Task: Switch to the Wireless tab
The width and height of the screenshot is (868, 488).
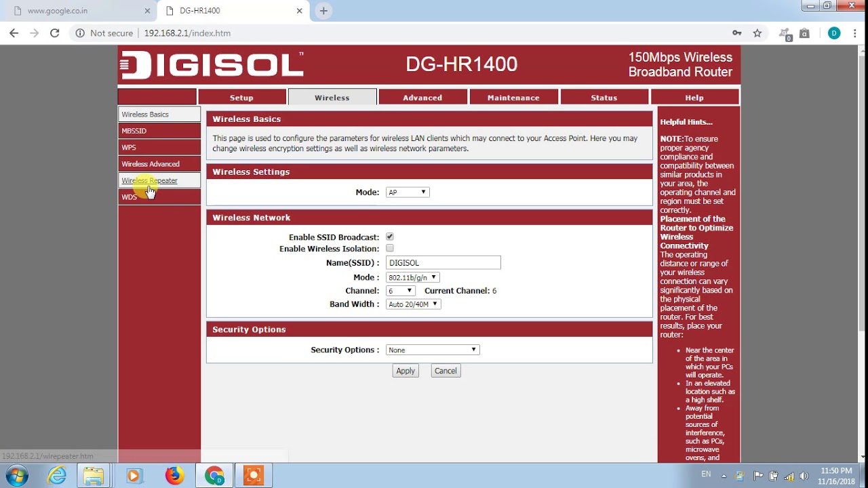Action: point(332,98)
